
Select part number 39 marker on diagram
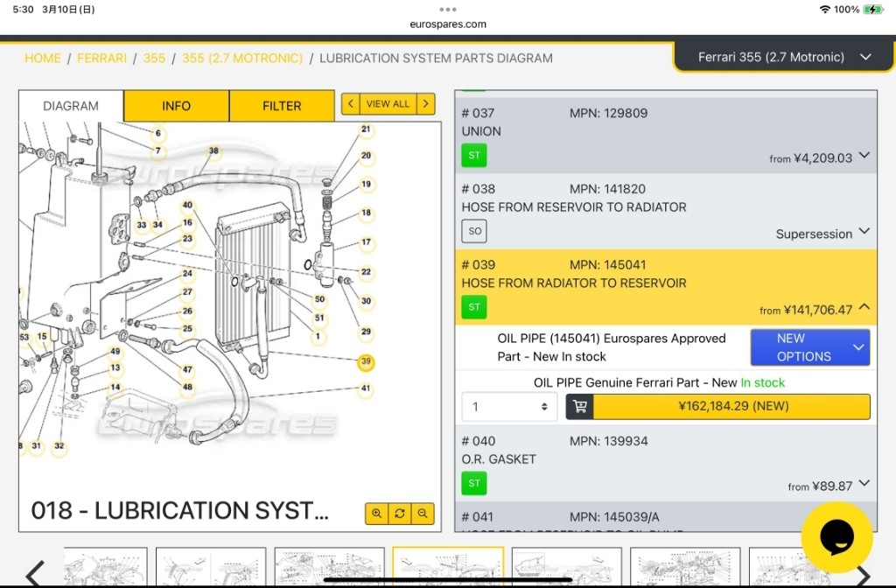366,361
